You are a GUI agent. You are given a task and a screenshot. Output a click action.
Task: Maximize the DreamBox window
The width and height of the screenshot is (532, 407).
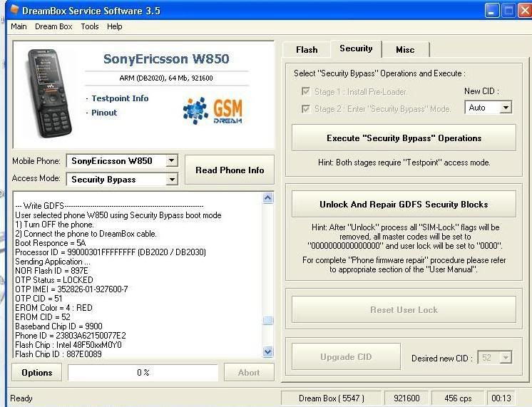coord(508,11)
